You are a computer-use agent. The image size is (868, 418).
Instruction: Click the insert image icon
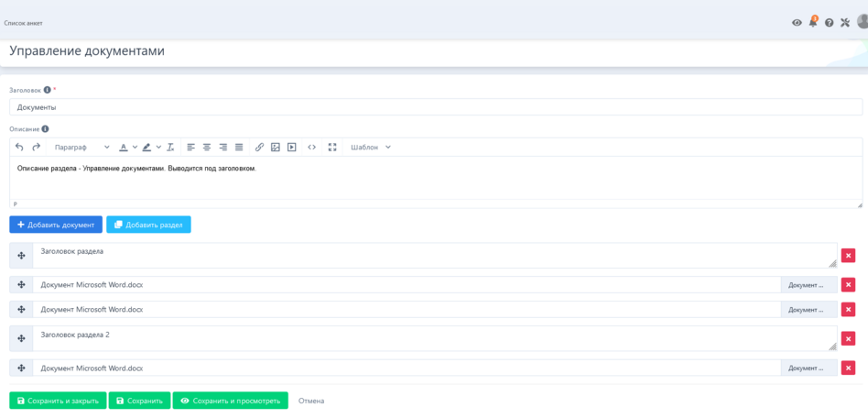(x=276, y=148)
